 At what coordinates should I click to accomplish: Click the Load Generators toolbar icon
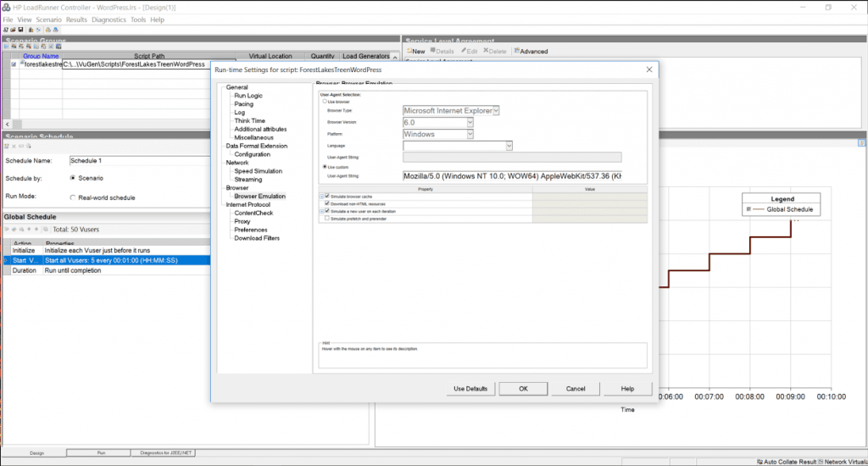pos(31,30)
